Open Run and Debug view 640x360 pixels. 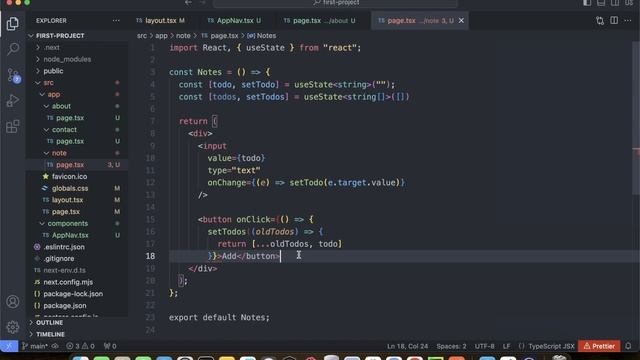point(13,100)
